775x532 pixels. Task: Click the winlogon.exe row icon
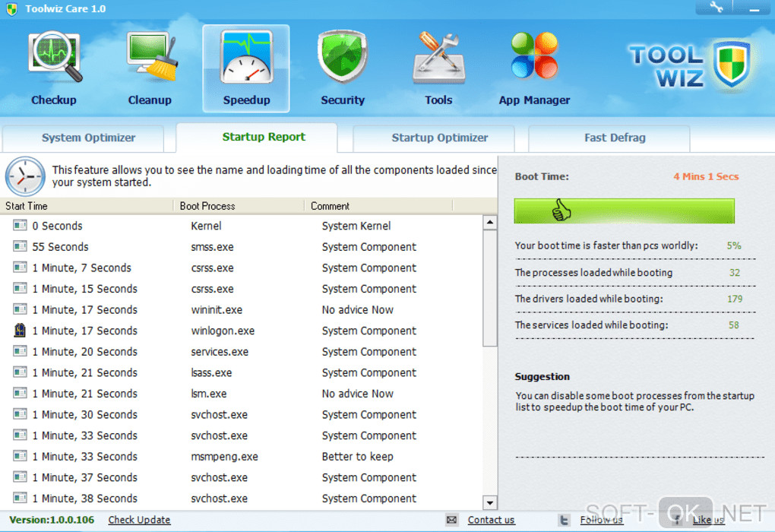20,331
